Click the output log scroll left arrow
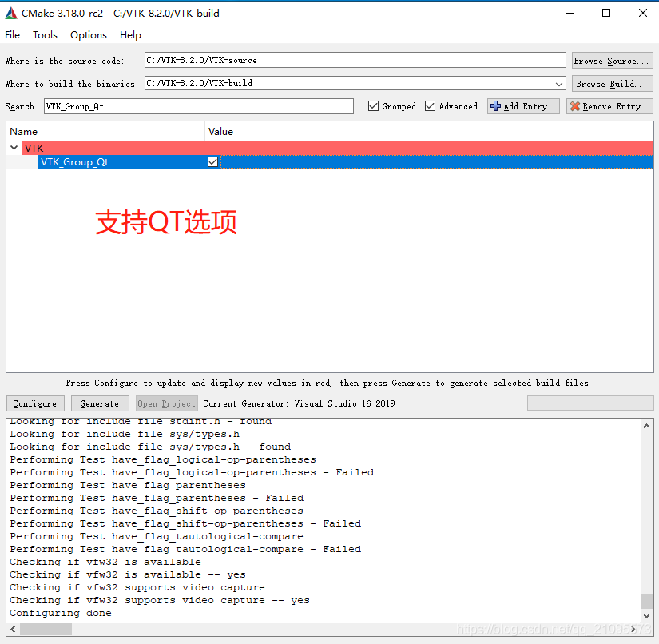Screen dimensions: 659x644 [13, 630]
